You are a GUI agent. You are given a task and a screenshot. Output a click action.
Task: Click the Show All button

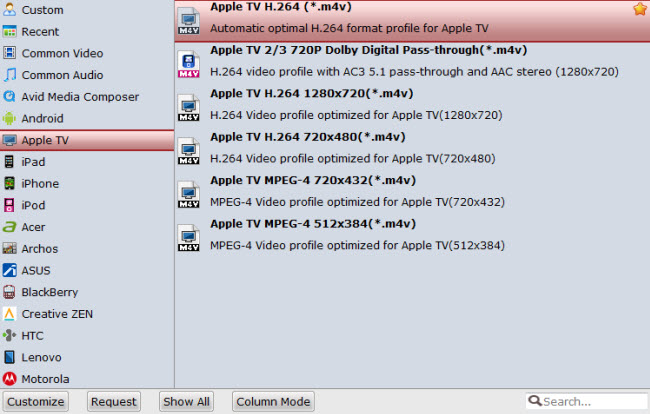186,402
